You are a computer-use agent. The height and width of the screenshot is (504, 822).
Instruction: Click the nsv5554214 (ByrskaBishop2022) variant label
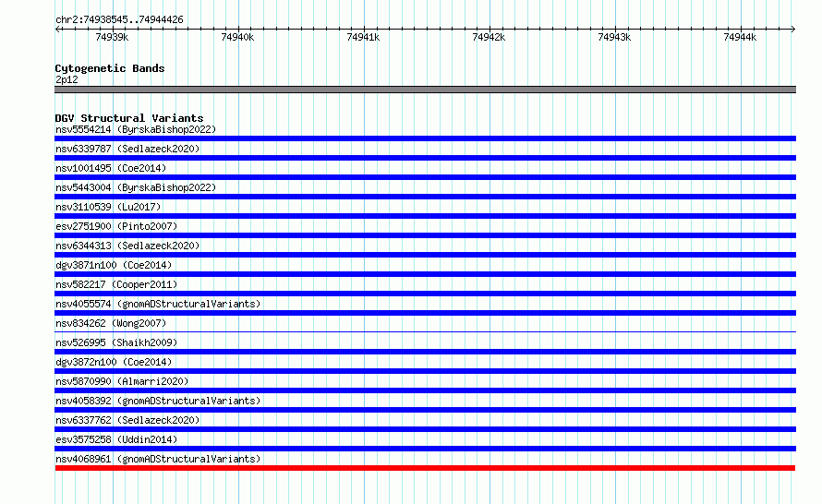pyautogui.click(x=136, y=129)
